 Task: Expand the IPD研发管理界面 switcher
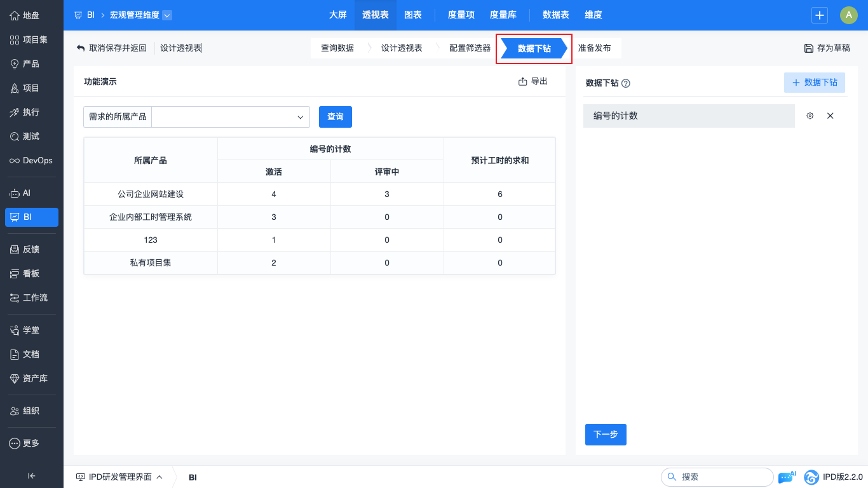point(119,477)
